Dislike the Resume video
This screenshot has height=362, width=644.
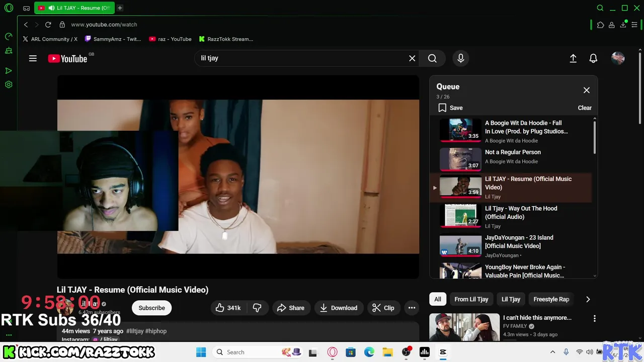257,308
